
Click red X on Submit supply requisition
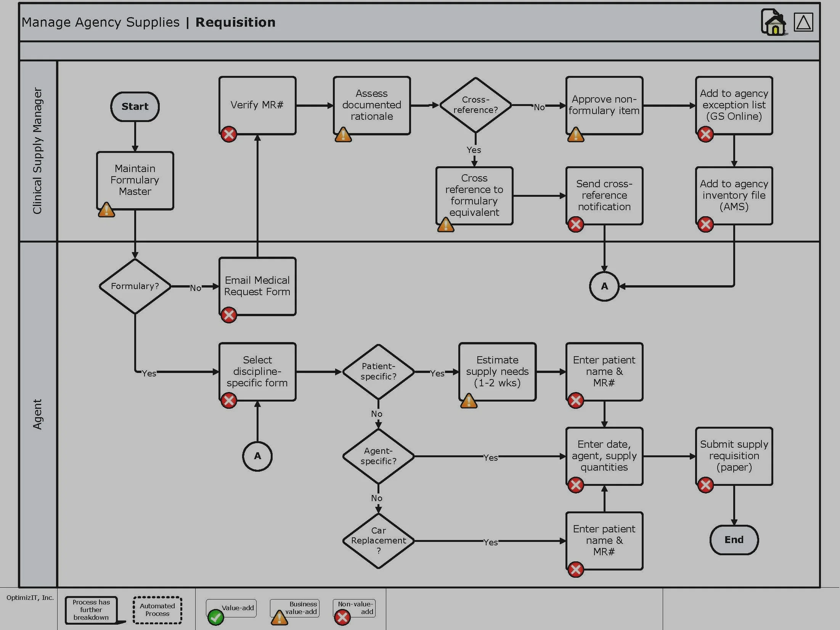705,485
